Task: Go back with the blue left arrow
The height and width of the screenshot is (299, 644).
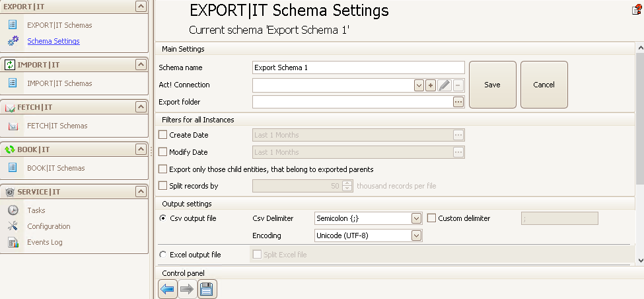Action: click(168, 289)
